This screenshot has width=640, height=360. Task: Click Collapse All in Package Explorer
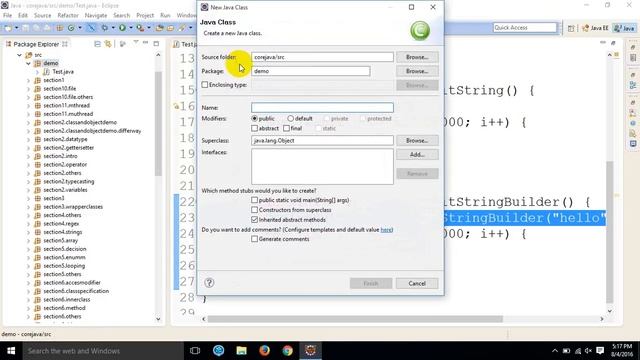pos(97,44)
